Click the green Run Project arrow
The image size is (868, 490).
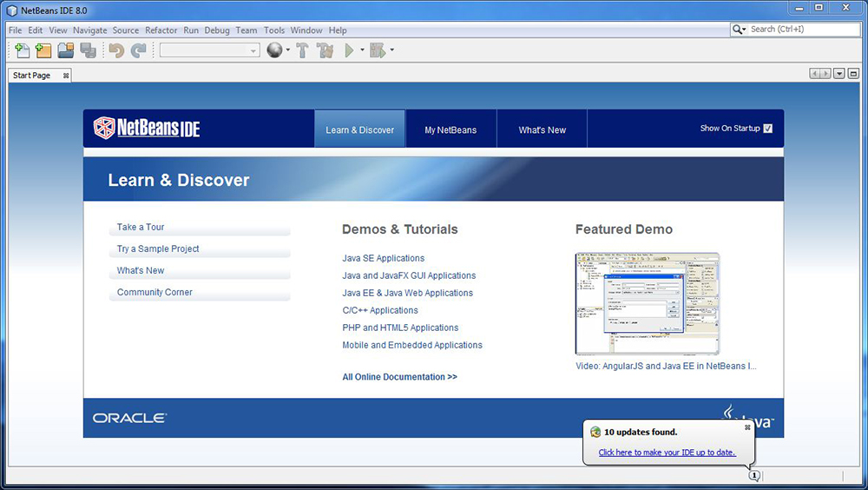click(x=349, y=50)
